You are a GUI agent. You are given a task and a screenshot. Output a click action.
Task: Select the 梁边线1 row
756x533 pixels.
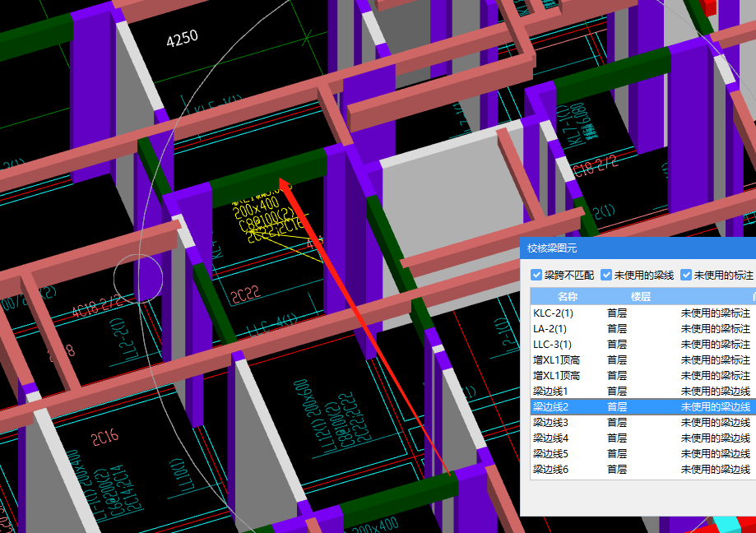pos(643,392)
